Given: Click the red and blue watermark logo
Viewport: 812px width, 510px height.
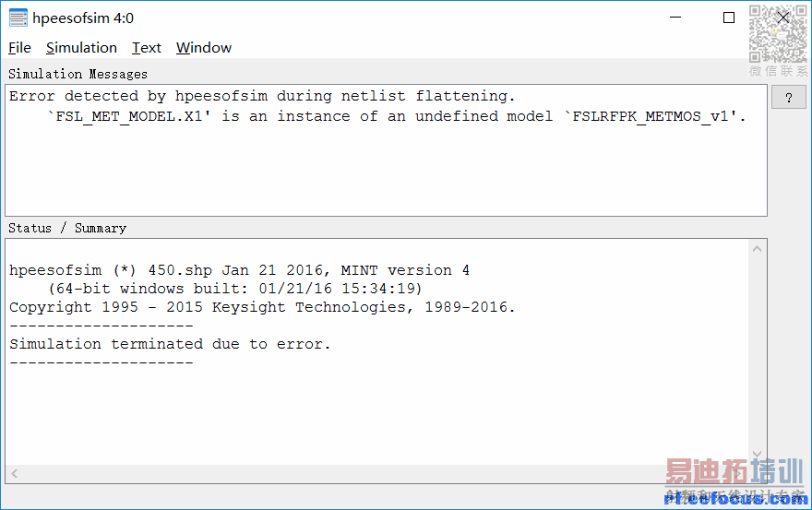Looking at the screenshot, I should coord(734,481).
